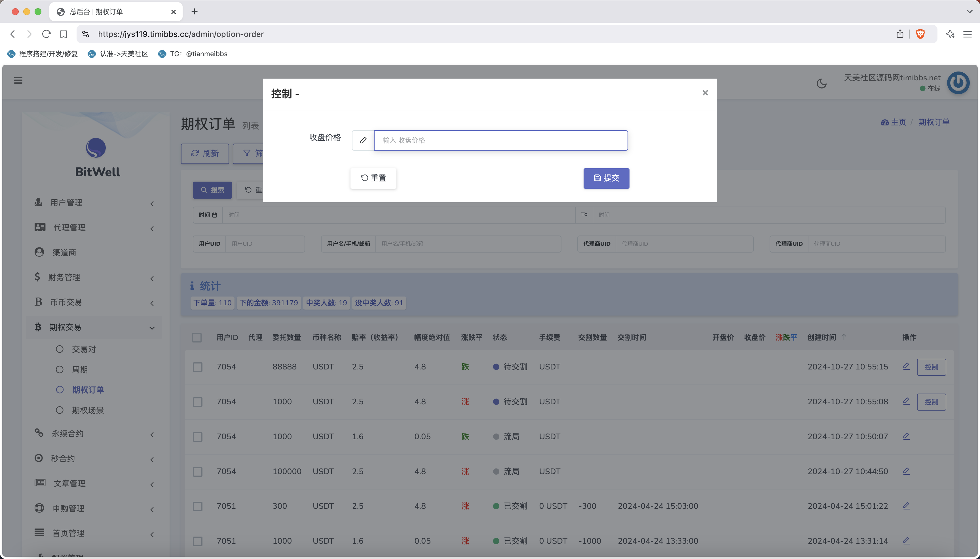Open the TG：@tianmeibbs bookmark
980x559 pixels.
click(193, 54)
